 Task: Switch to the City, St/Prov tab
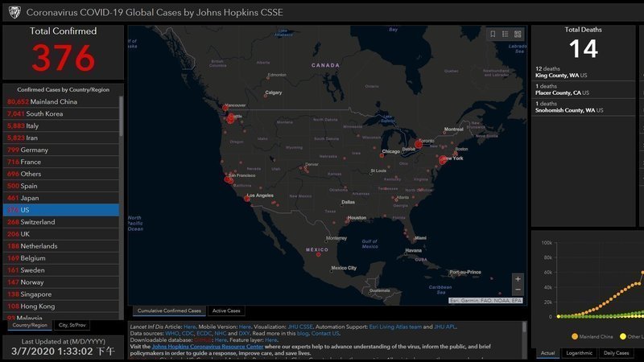click(x=72, y=325)
